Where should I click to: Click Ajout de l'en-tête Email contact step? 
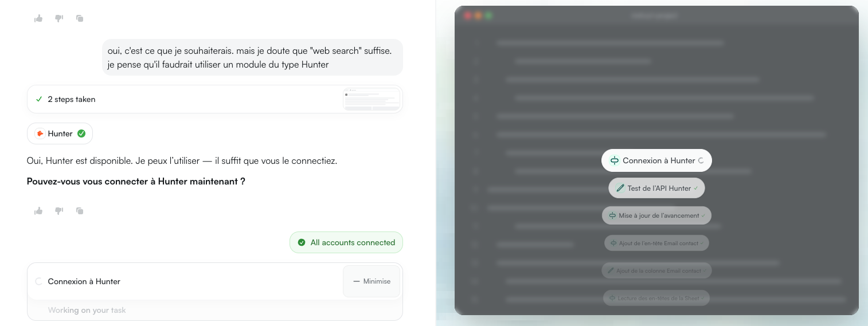click(656, 243)
